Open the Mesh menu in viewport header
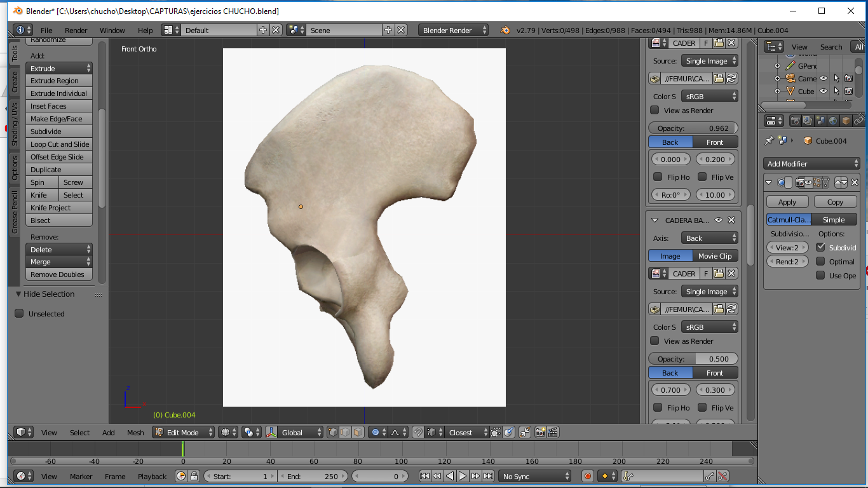 tap(135, 433)
